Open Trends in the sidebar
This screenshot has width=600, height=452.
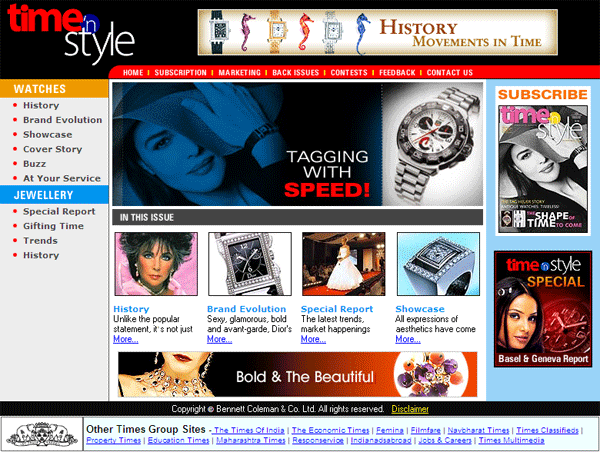pos(40,240)
